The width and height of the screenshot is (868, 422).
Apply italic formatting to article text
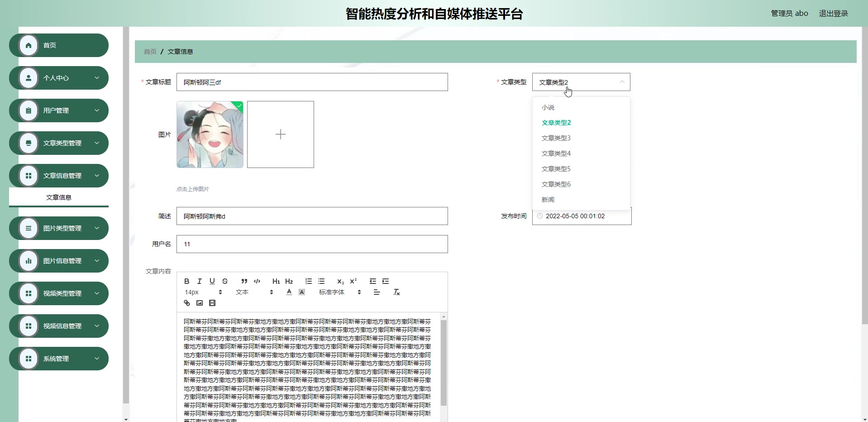click(199, 281)
